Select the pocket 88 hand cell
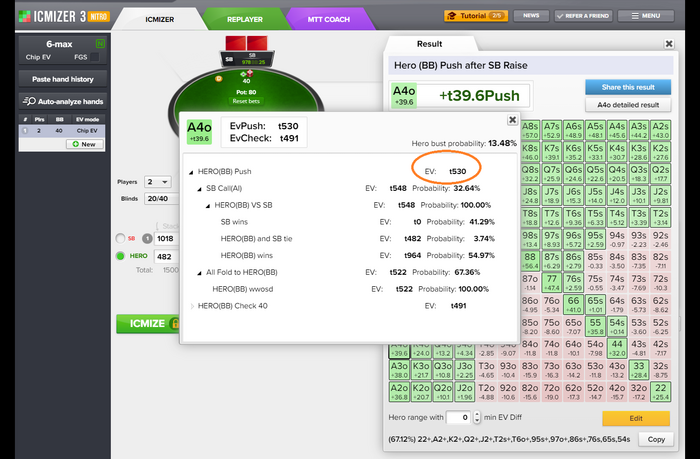Screen dimensions: 700x459 point(530,261)
